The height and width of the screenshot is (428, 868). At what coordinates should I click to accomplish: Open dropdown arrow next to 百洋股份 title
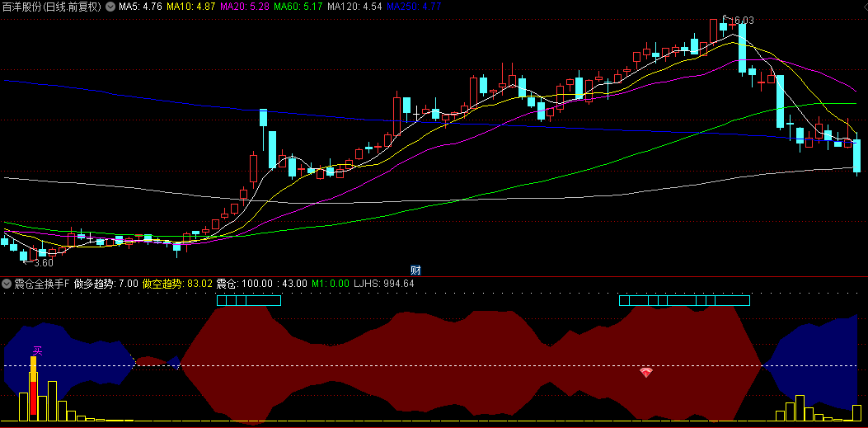[x=110, y=7]
